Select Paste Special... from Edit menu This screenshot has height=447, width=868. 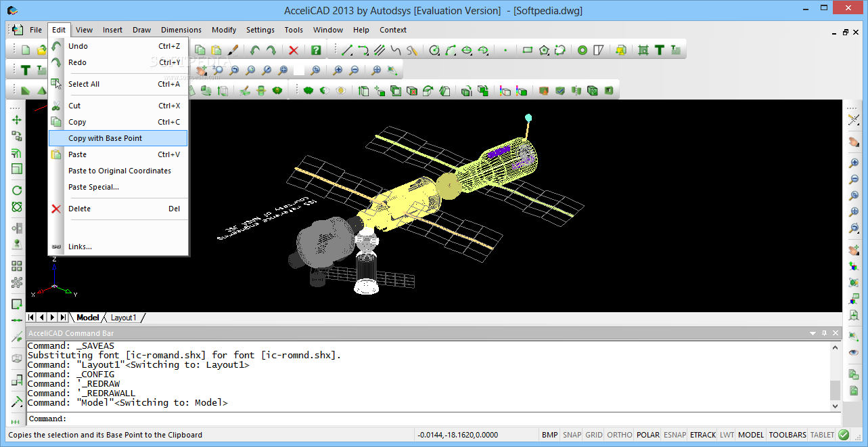click(118, 187)
